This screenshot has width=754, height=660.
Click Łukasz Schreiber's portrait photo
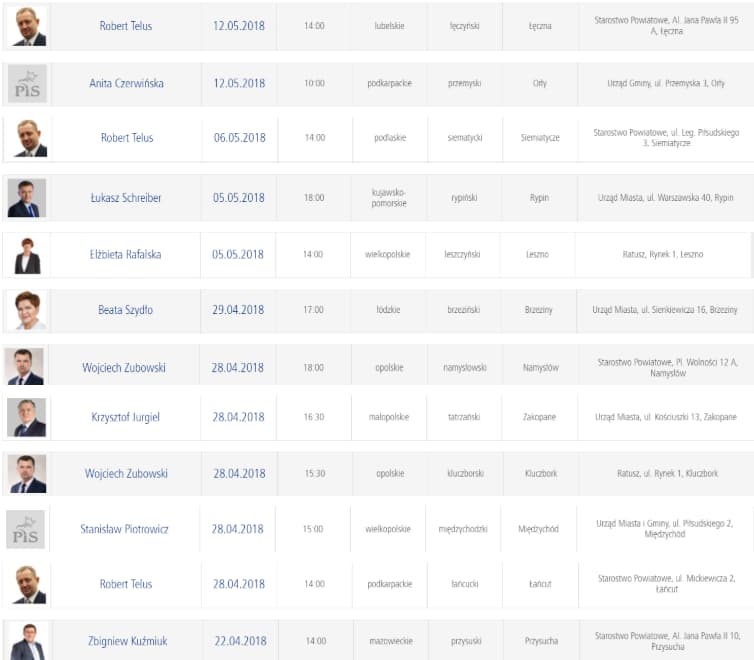26,198
